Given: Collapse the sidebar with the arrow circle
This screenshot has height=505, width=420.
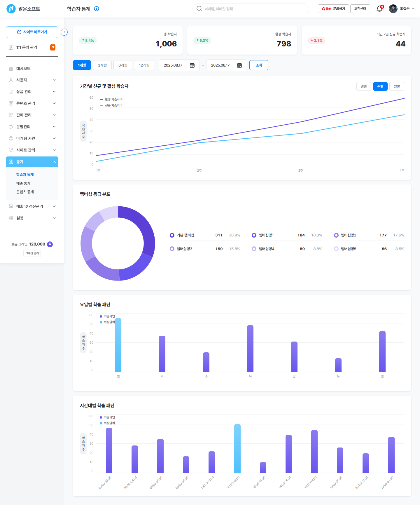Looking at the screenshot, I should click(x=64, y=32).
